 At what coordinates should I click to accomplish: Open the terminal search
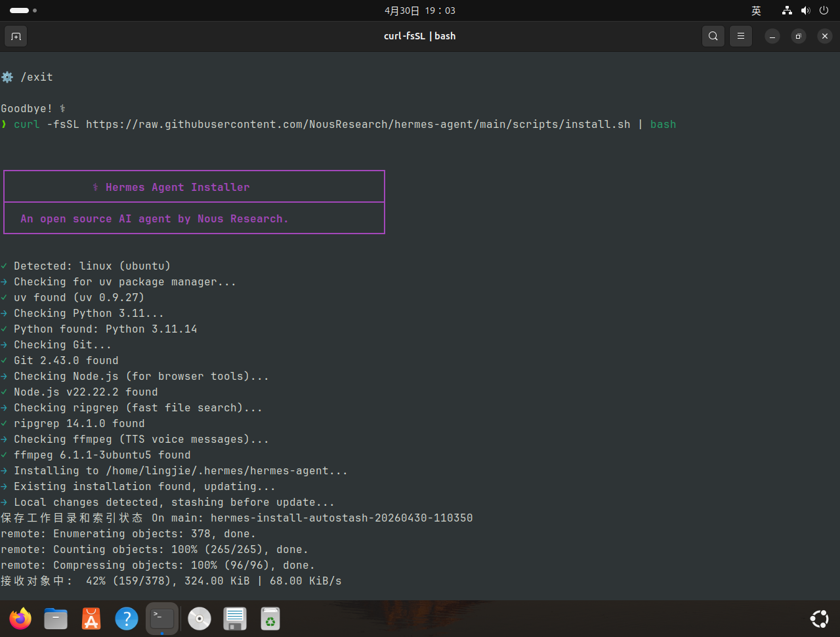(713, 36)
